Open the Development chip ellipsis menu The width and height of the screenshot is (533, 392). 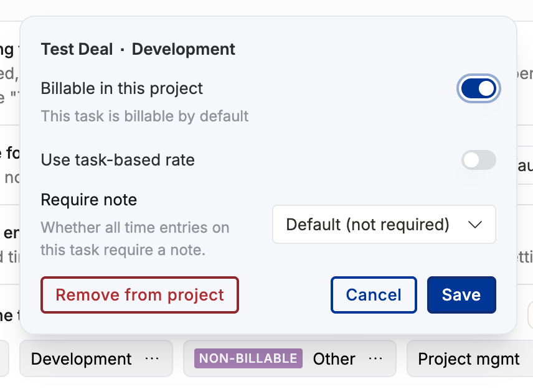(x=151, y=358)
